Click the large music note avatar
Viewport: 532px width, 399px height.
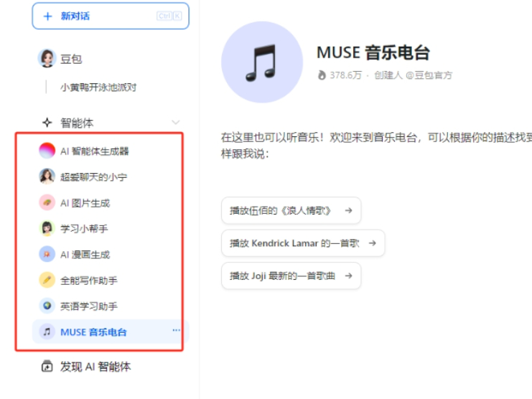click(x=261, y=62)
